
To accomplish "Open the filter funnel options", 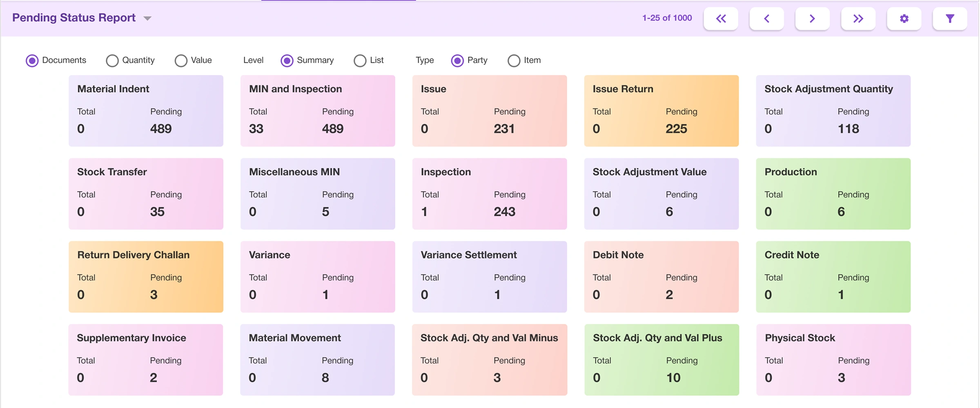I will click(950, 19).
